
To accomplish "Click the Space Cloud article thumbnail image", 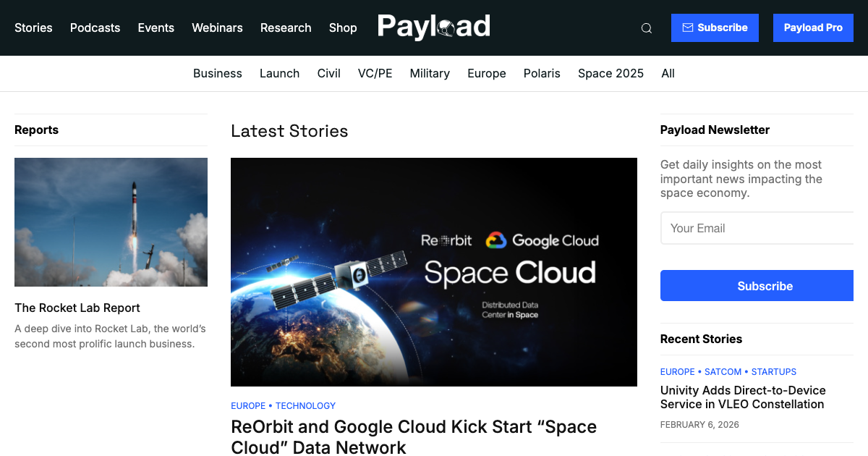I will [433, 271].
